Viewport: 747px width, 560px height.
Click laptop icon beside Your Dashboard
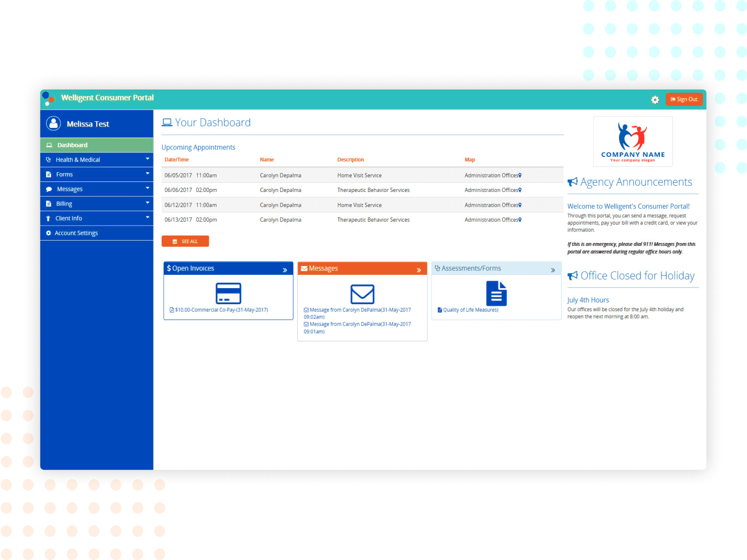pyautogui.click(x=167, y=123)
